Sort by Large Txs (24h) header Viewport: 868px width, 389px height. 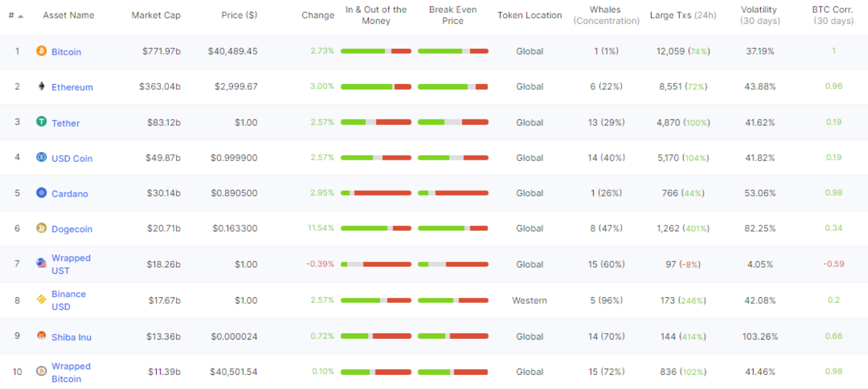683,15
